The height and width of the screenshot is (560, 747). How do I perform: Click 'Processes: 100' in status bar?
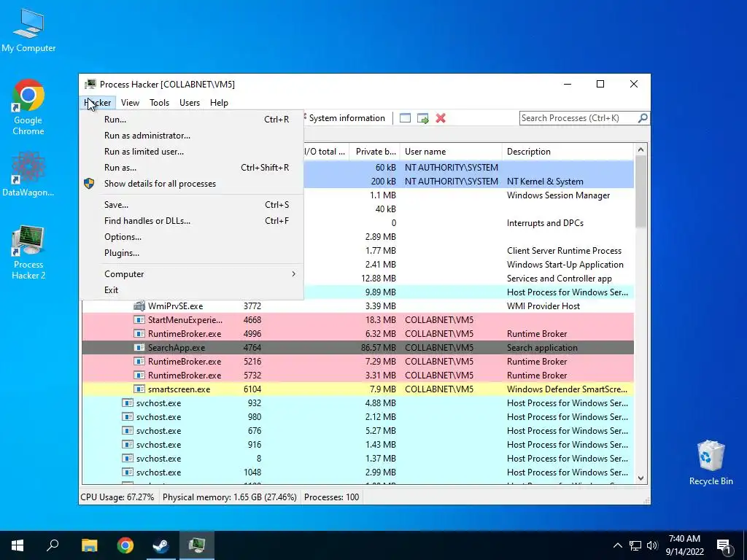(332, 497)
